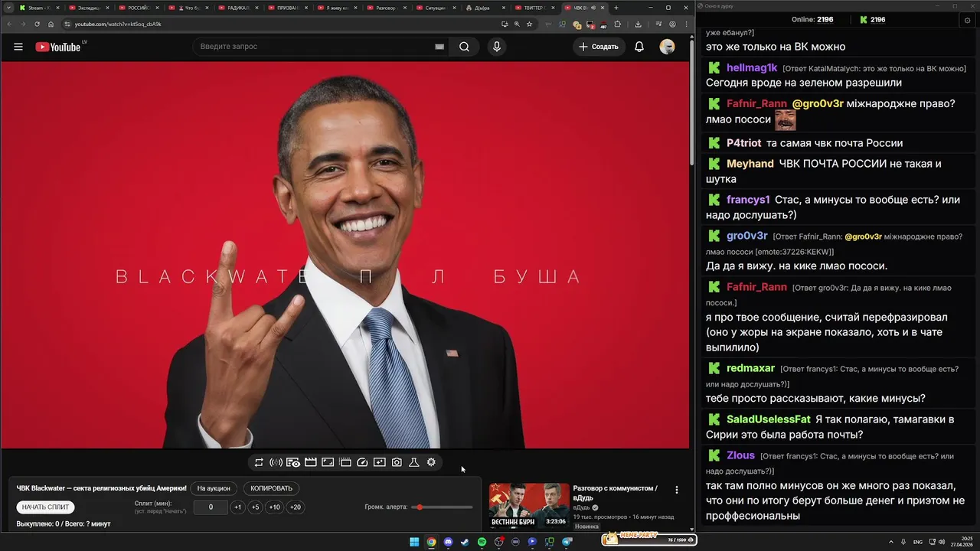
Task: Enable cinema mode with the clapperboard icon
Action: coord(310,462)
